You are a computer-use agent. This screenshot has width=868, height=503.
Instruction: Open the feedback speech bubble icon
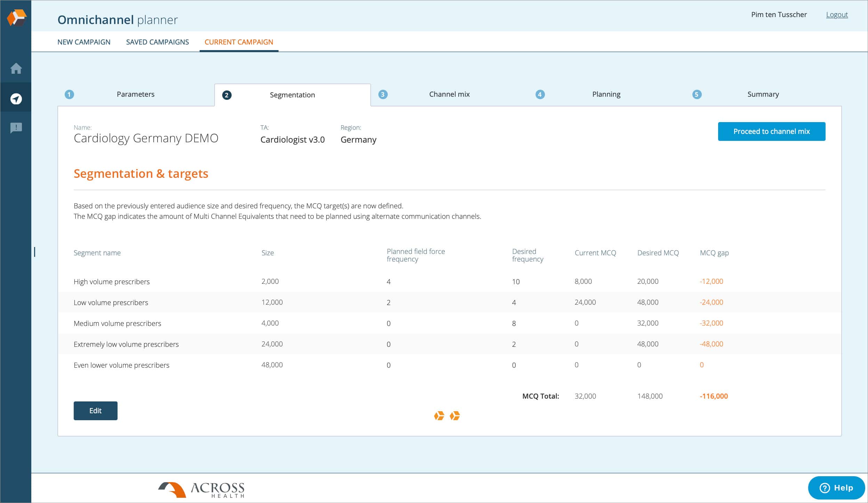click(x=16, y=128)
